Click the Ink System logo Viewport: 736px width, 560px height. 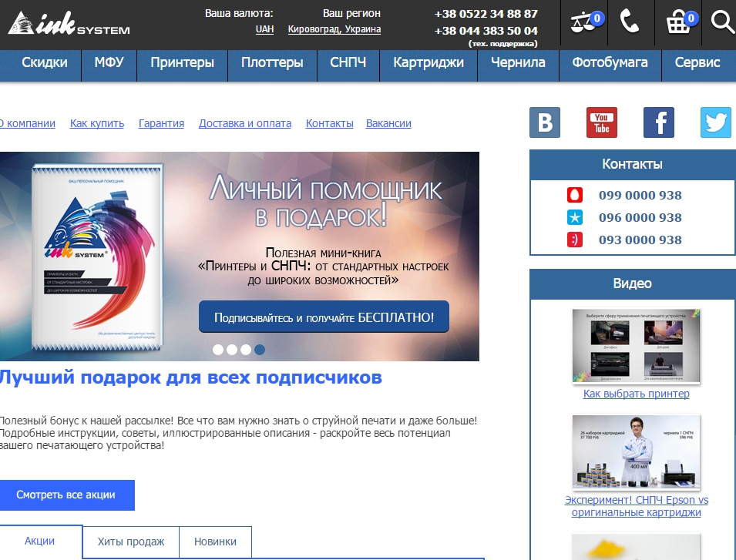click(x=69, y=23)
